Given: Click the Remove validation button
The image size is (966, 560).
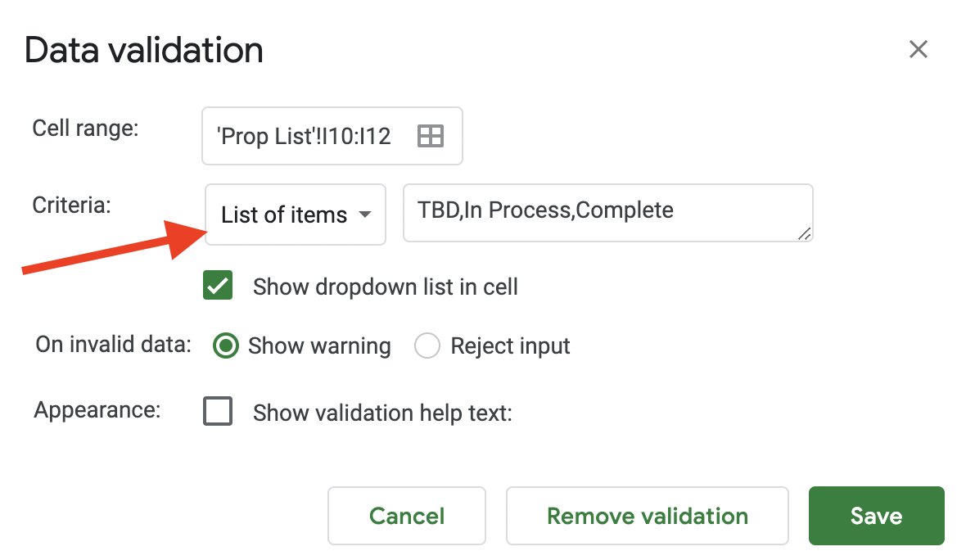Looking at the screenshot, I should [647, 516].
